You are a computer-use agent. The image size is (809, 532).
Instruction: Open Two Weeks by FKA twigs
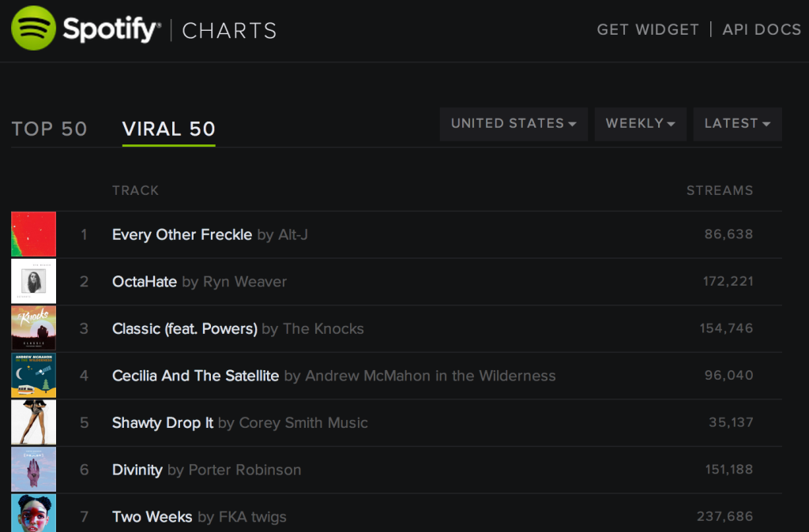152,516
